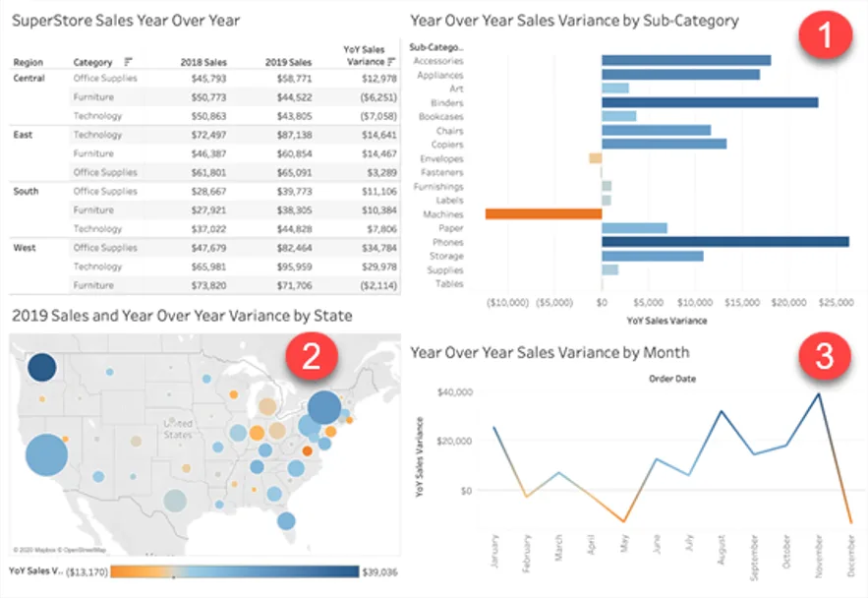Click the West region row label
Image resolution: width=868 pixels, height=598 pixels.
coord(25,248)
